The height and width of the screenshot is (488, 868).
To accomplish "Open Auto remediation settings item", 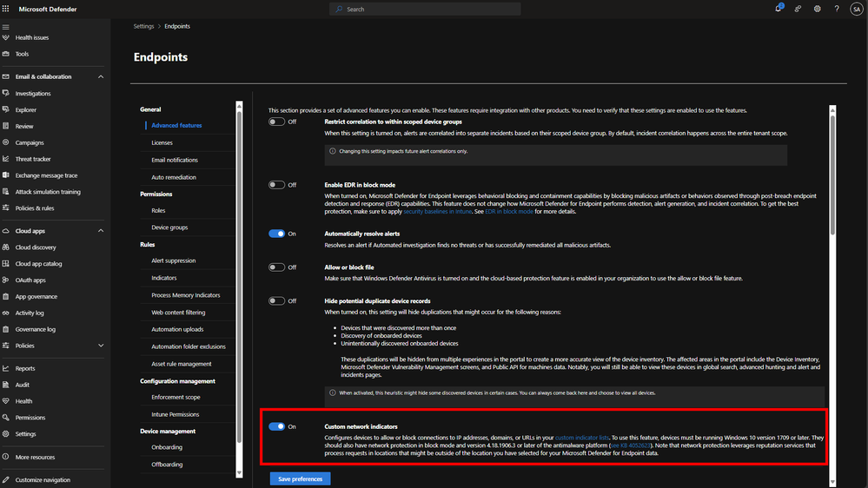I will [174, 177].
